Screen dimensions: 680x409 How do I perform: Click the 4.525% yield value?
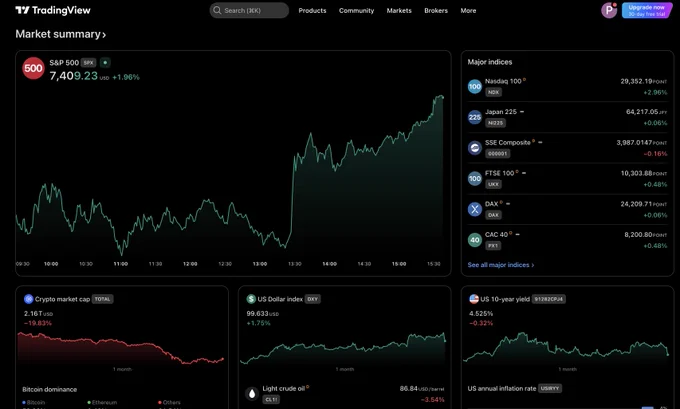(481, 313)
